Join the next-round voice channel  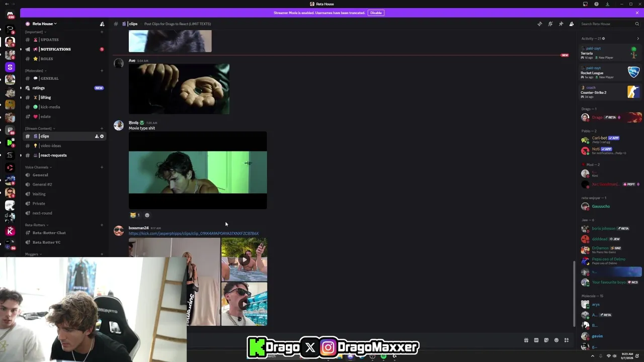[64, 213]
